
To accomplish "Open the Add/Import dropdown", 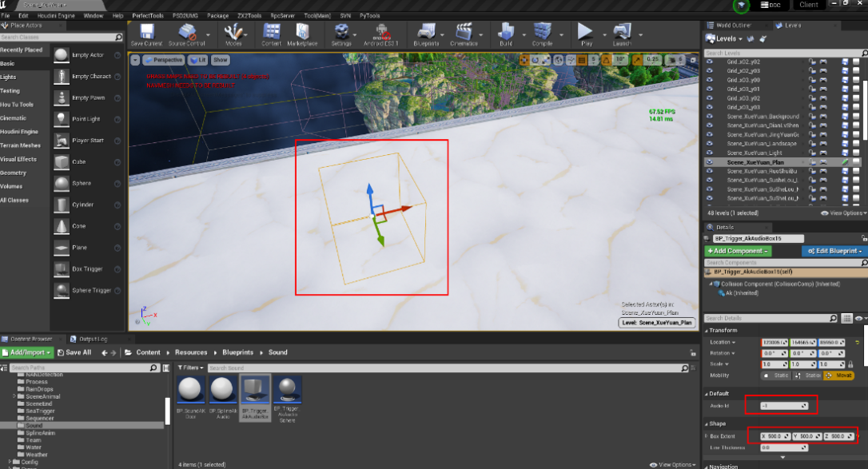I will (26, 352).
